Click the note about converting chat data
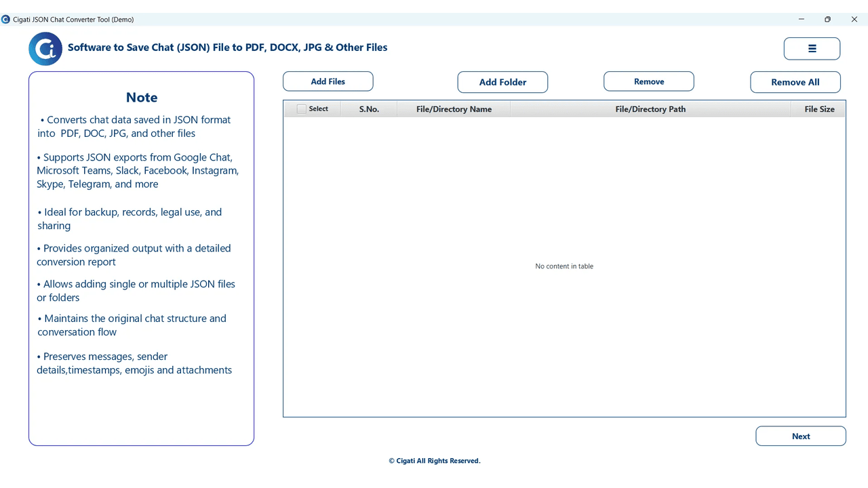 point(134,127)
